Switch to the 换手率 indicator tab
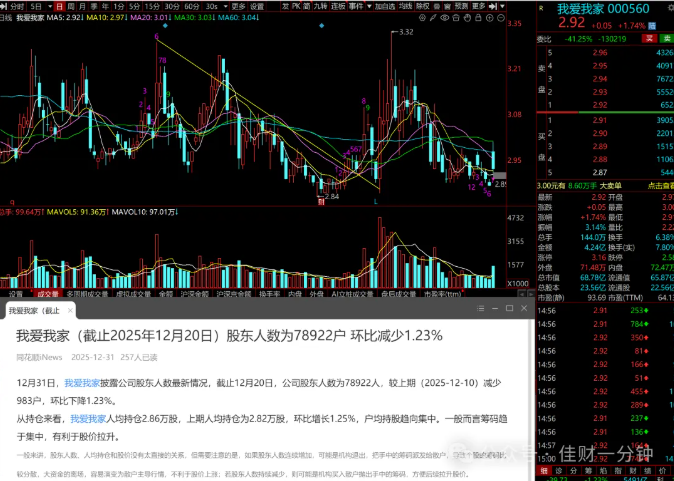This screenshot has width=674, height=481. pyautogui.click(x=269, y=294)
